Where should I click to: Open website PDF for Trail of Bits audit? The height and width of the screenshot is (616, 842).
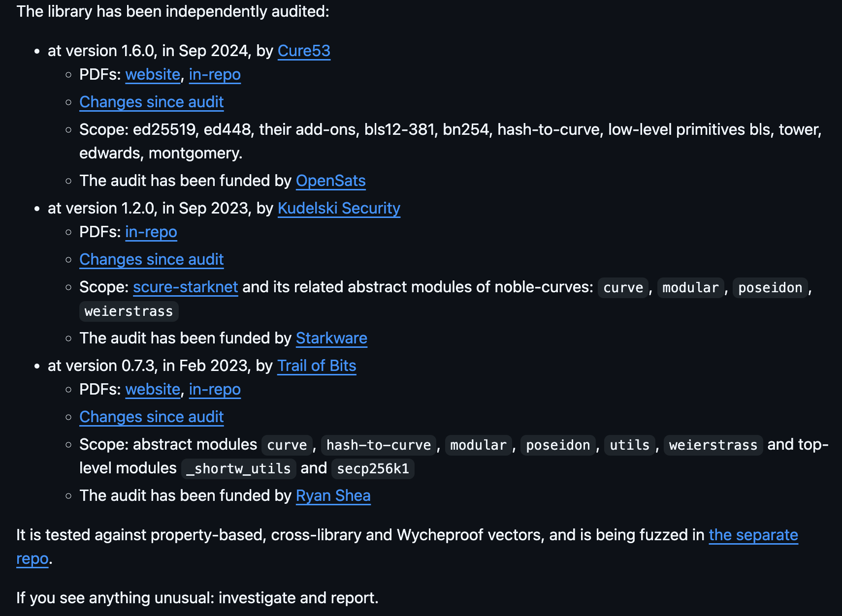153,389
